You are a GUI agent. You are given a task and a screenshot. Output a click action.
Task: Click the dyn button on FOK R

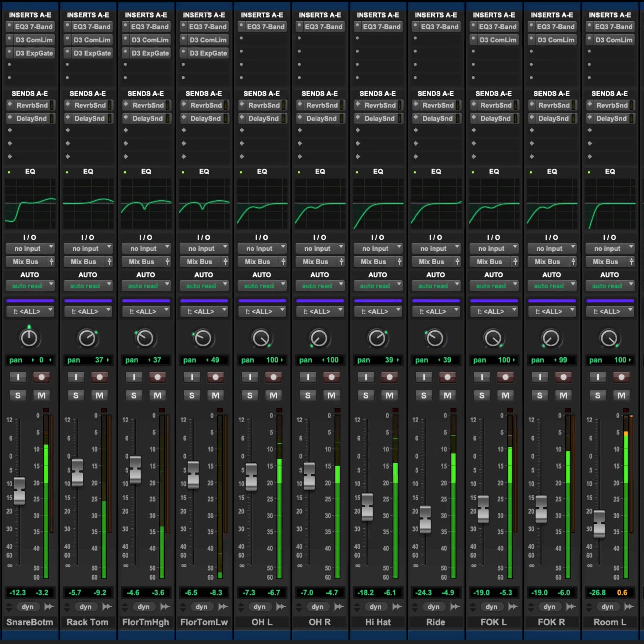549,607
